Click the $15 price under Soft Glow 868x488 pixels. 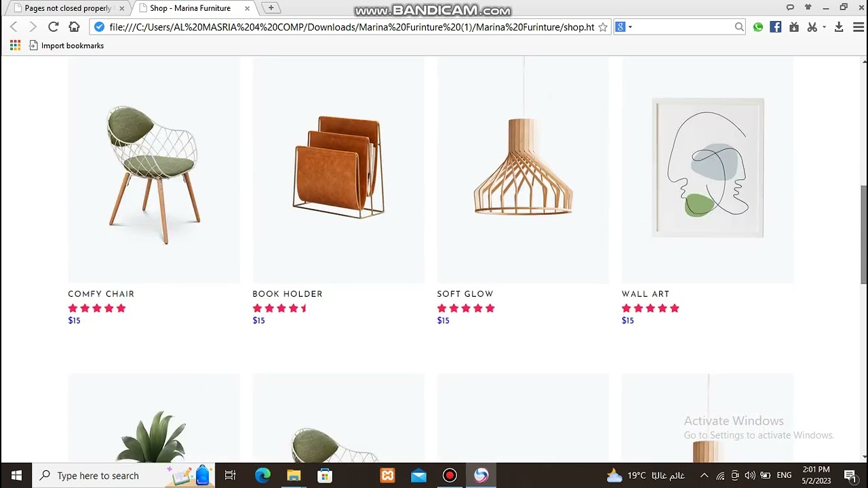coord(443,321)
